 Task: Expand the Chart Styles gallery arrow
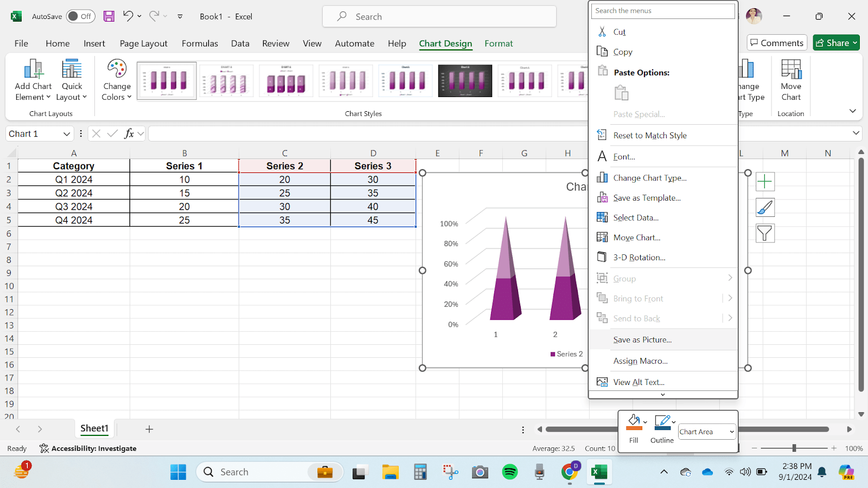[x=852, y=111]
